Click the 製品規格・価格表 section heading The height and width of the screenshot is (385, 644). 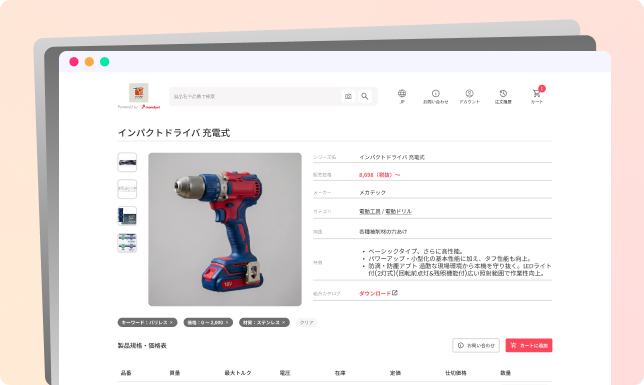coord(142,346)
